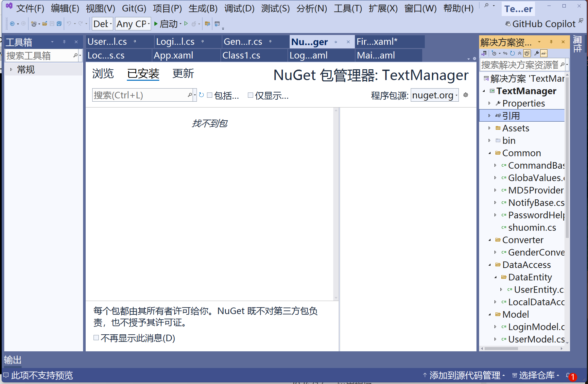The width and height of the screenshot is (588, 384).
Task: Open the nuget.org package source dropdown
Action: [435, 95]
